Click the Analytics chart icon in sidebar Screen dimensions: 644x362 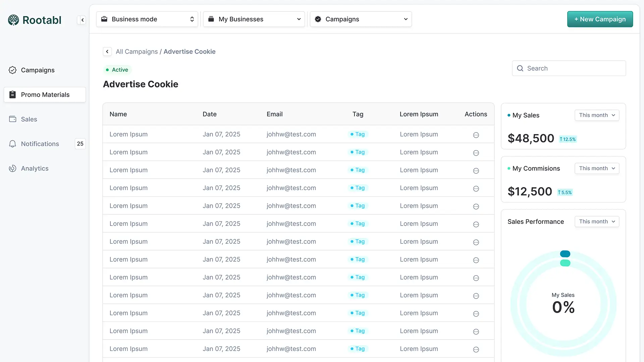coord(12,168)
